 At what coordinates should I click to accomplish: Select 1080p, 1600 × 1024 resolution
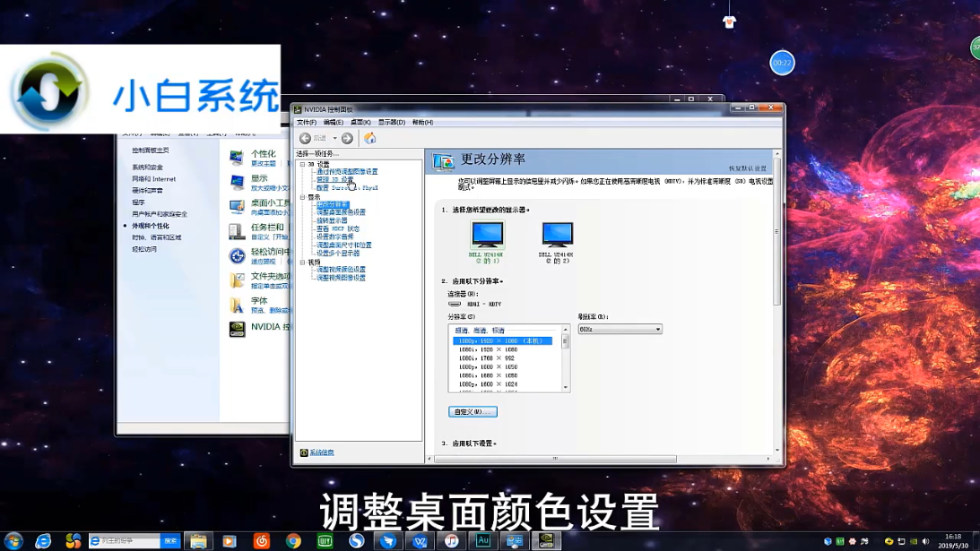488,385
